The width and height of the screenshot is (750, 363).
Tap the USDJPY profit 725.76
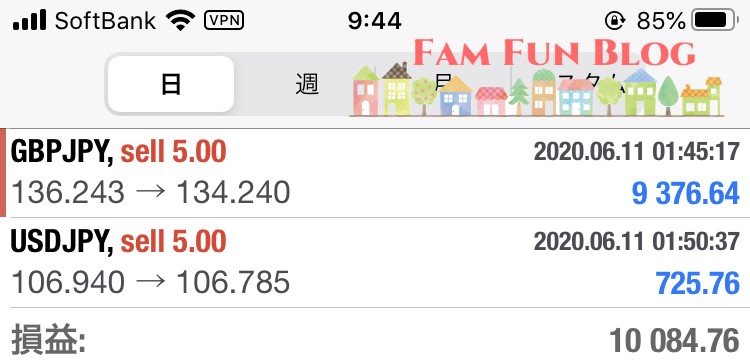[698, 284]
